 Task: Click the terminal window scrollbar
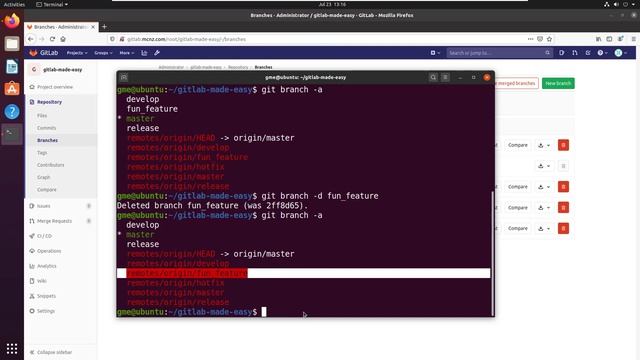[492, 253]
